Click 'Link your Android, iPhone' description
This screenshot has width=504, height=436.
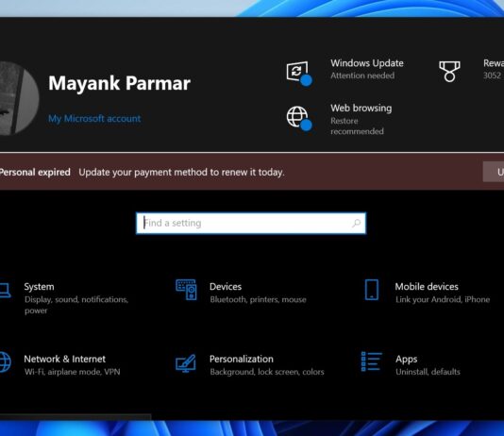pos(443,299)
